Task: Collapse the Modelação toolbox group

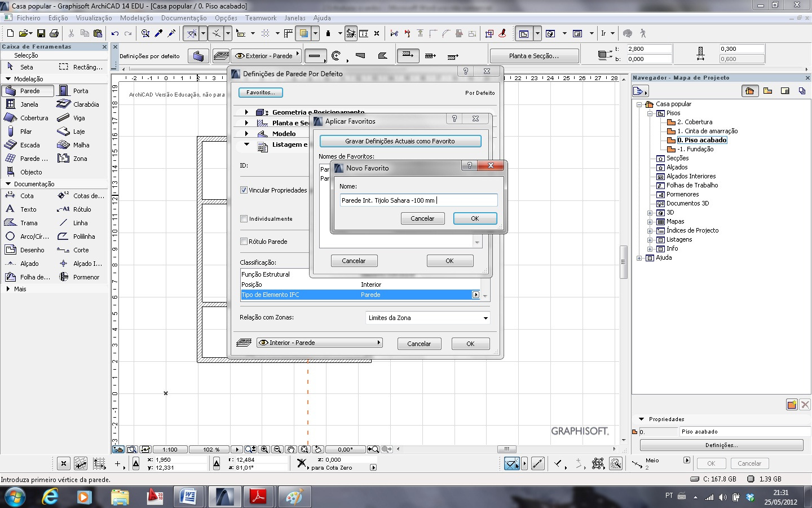Action: [8, 79]
